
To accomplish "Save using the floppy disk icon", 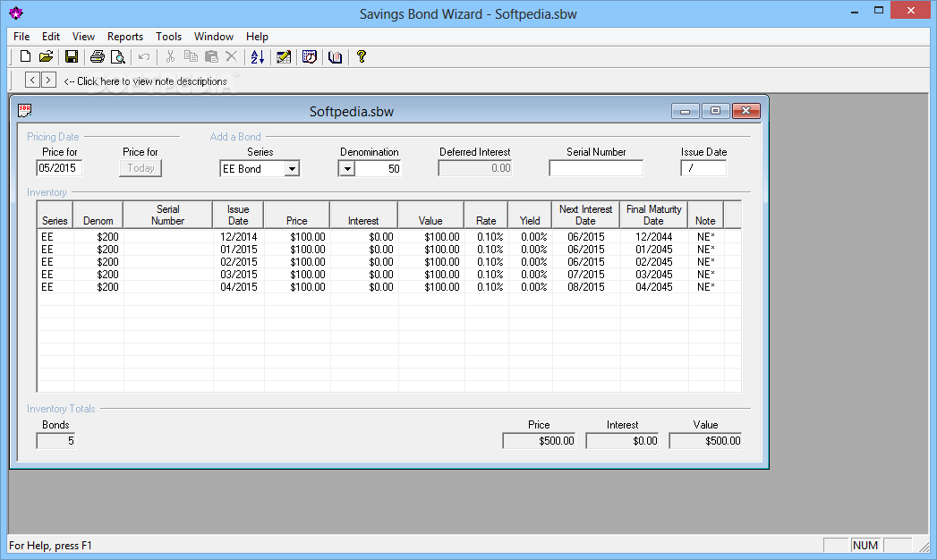I will 71,56.
